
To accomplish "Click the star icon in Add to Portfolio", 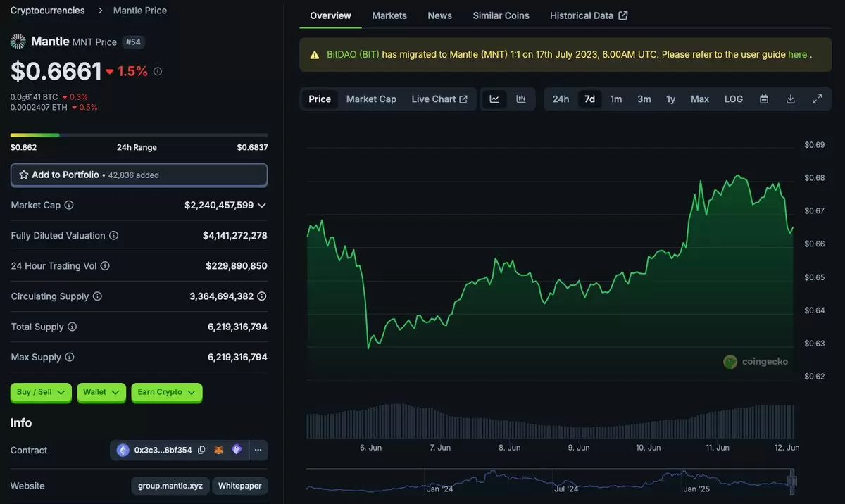I will [24, 175].
